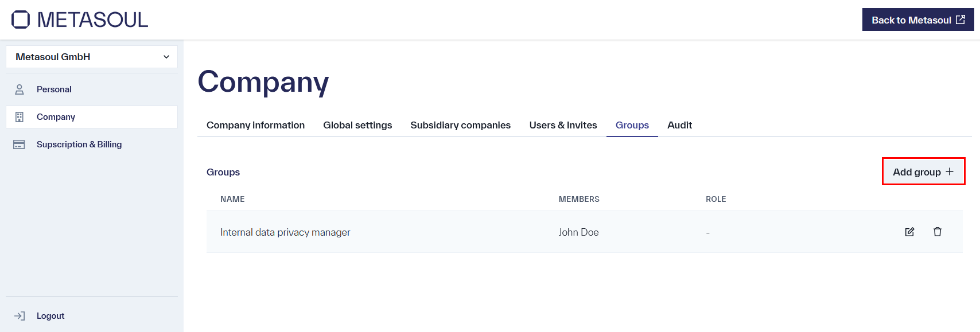
Task: Edit the Internal data privacy manager group
Action: pyautogui.click(x=909, y=232)
